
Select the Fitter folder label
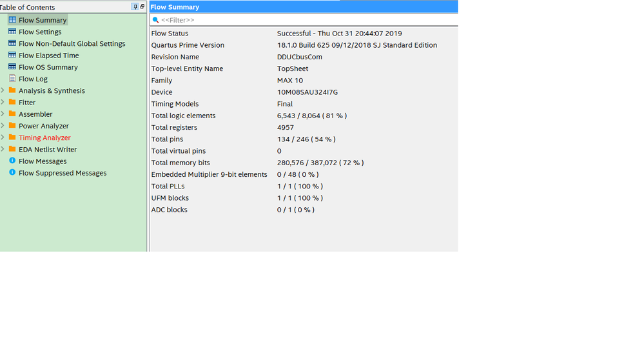click(x=27, y=103)
